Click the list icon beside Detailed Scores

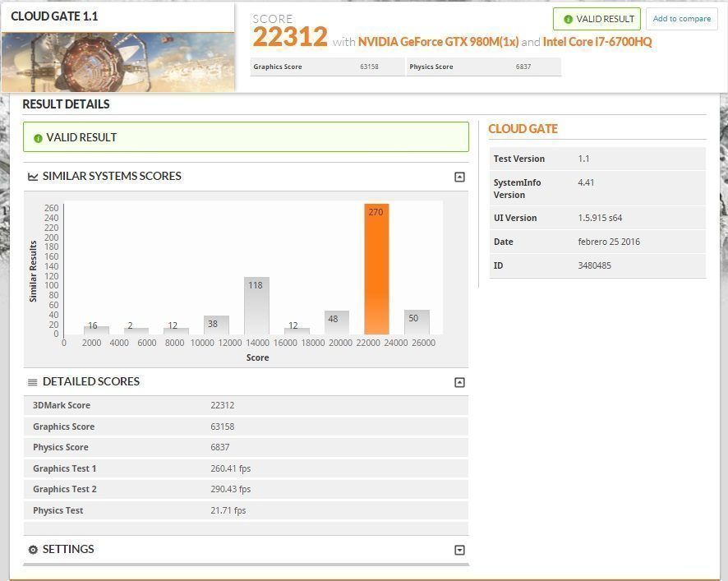coord(33,382)
